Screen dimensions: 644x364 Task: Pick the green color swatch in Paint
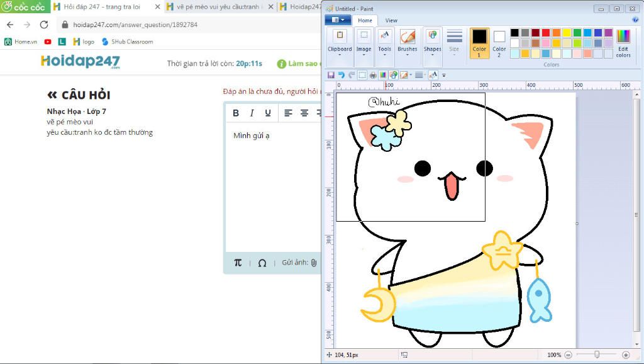577,33
